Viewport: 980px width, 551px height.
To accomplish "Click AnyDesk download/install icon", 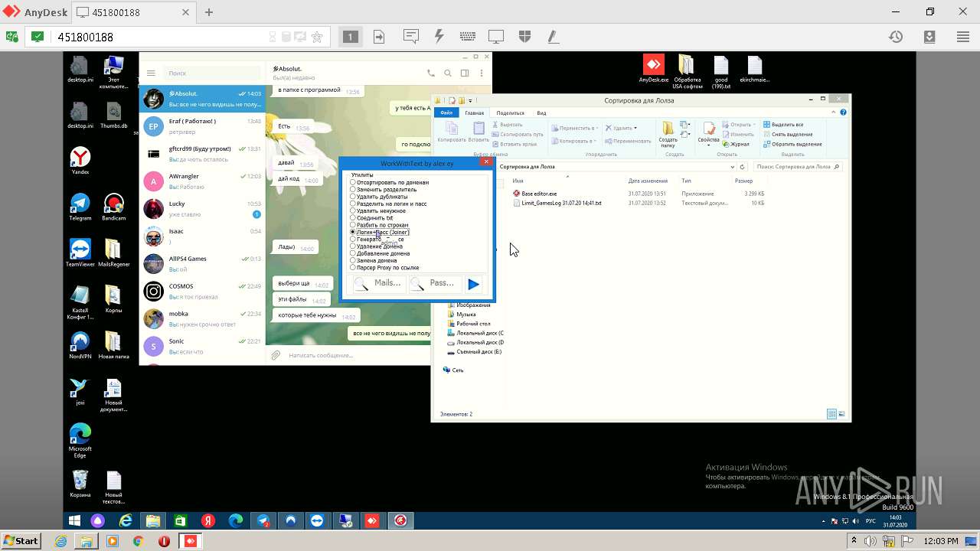I will tap(929, 37).
